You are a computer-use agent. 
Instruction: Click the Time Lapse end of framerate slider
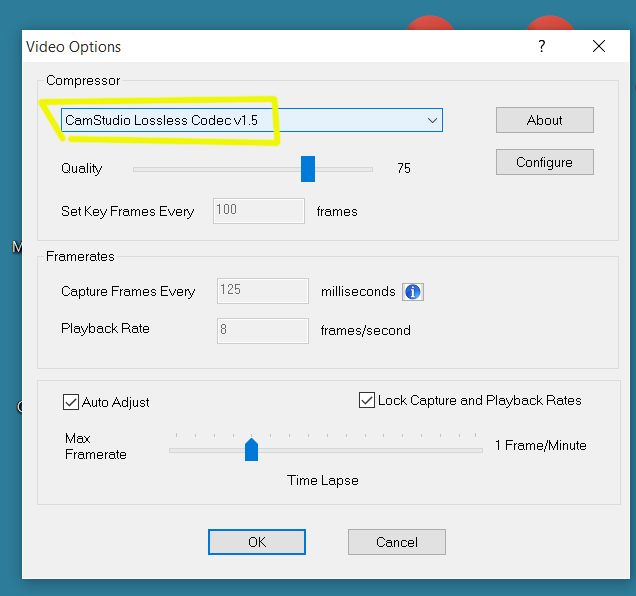(476, 450)
